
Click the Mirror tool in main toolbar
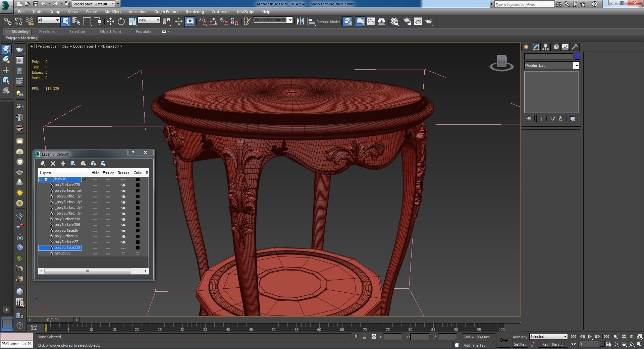click(x=300, y=21)
